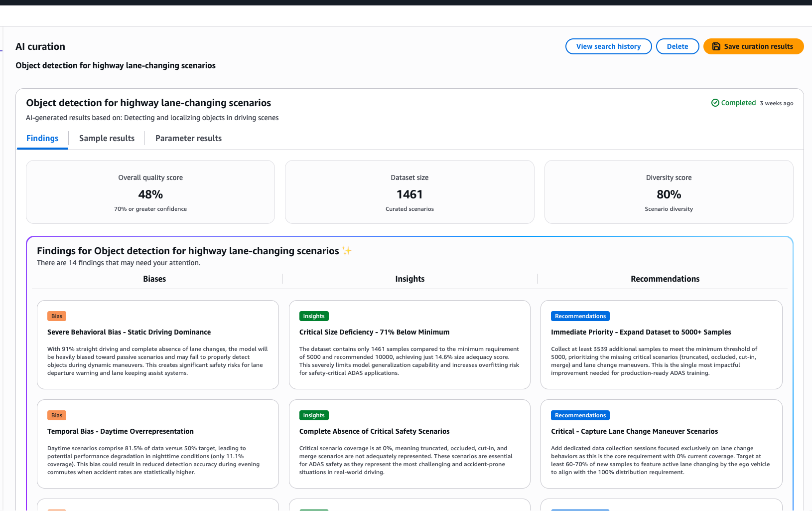Viewport: 812px width, 511px height.
Task: Select the Insights column header
Action: 410,279
